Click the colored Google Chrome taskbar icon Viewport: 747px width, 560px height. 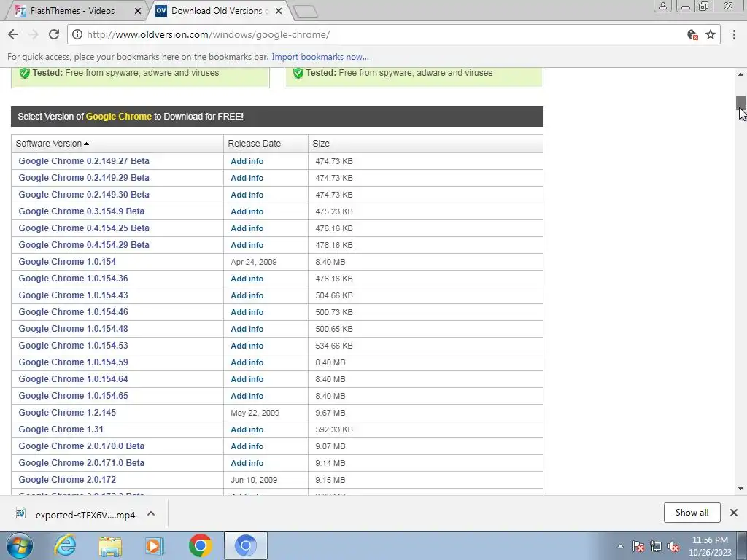[x=200, y=545]
